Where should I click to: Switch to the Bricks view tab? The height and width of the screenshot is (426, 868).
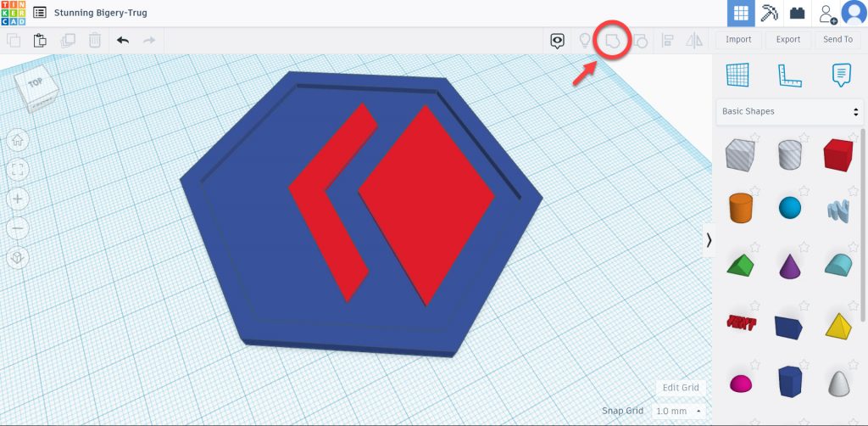tap(797, 14)
